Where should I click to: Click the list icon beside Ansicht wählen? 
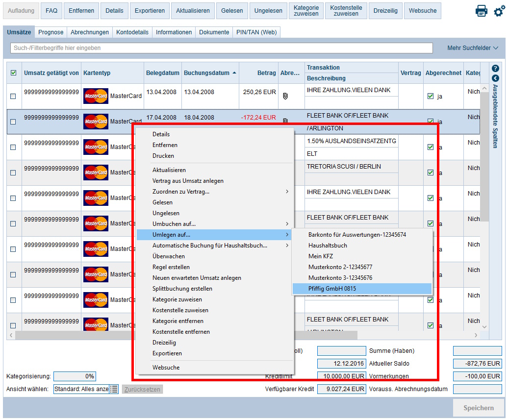114,389
